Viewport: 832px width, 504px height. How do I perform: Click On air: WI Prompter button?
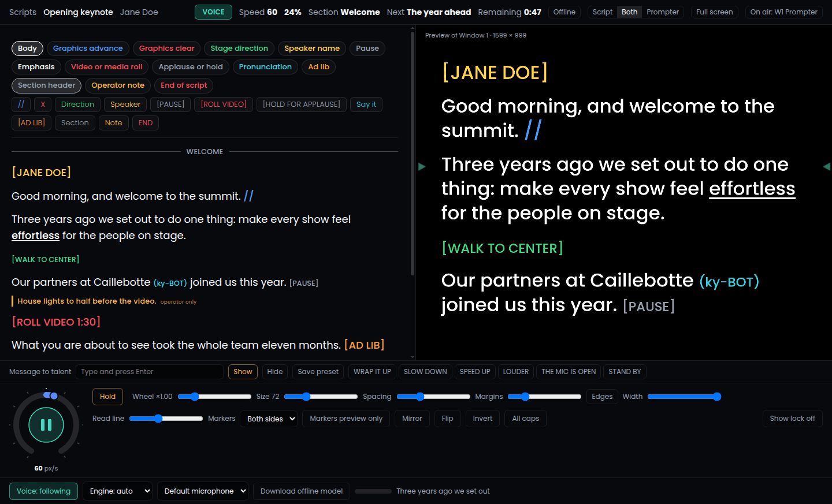(x=783, y=12)
